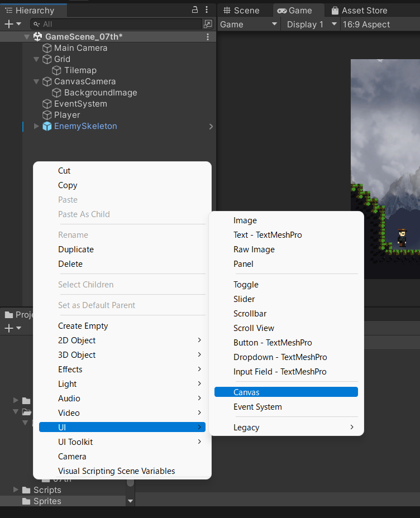Open the Hierarchy create plus dropdown
This screenshot has width=420, height=518.
tap(13, 24)
